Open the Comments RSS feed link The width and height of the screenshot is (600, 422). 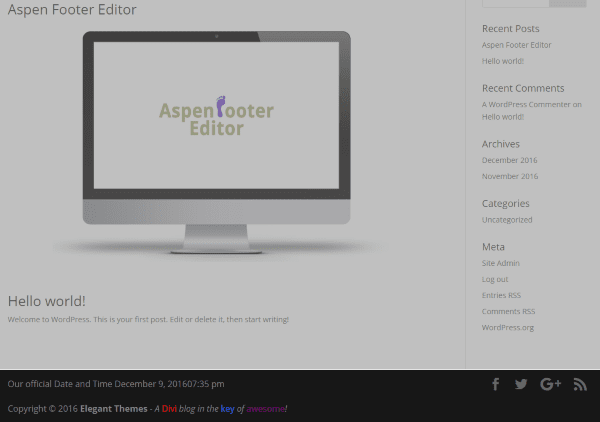(508, 311)
